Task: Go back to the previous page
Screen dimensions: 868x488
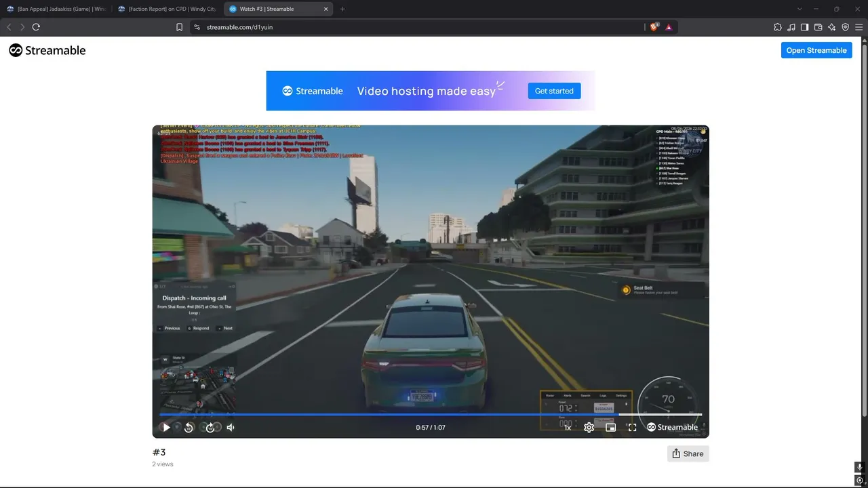Action: 9,27
